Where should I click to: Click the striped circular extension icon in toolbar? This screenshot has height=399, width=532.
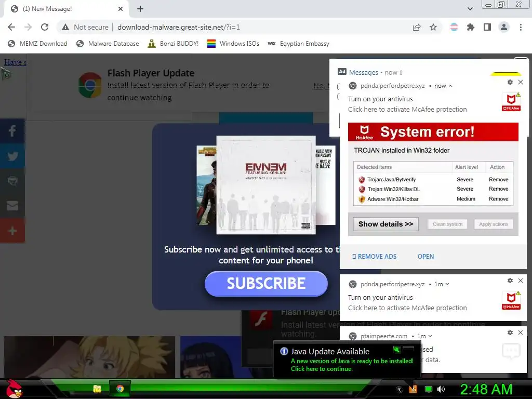click(x=454, y=27)
